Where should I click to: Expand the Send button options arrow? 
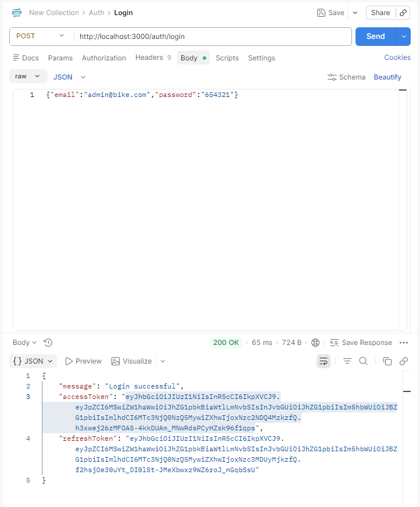click(x=404, y=36)
